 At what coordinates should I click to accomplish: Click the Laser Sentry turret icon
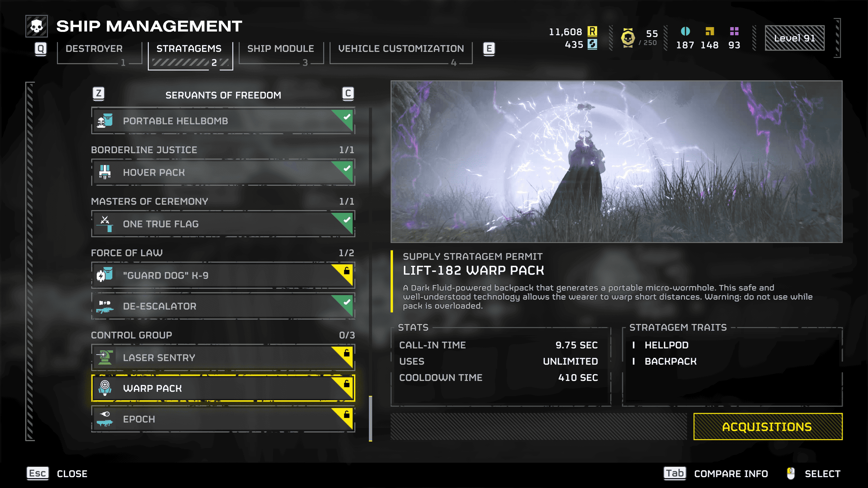105,358
